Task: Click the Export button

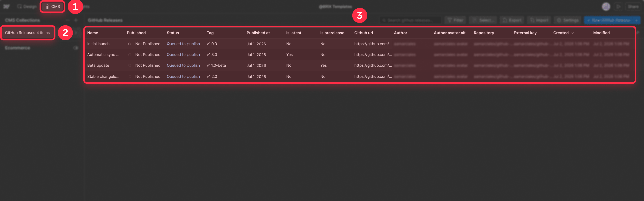Action: (x=512, y=20)
